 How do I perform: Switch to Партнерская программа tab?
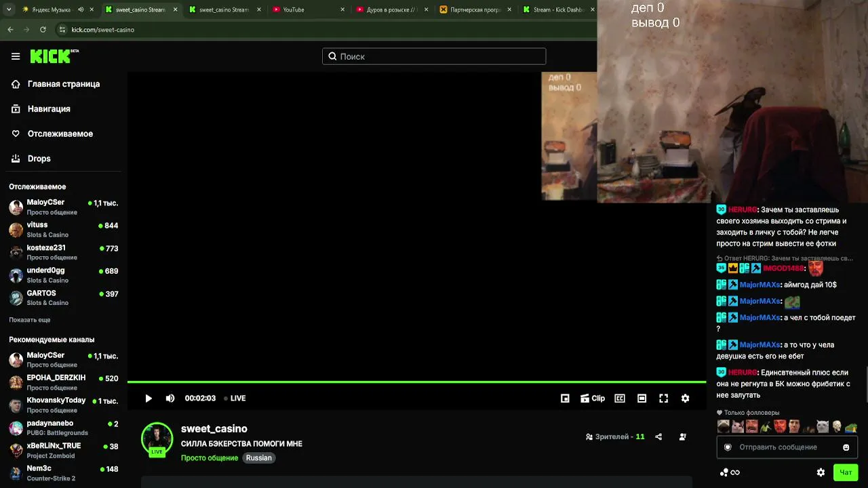point(475,9)
